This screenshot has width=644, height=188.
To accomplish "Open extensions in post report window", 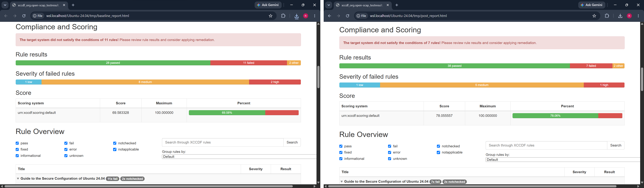I will (x=607, y=16).
